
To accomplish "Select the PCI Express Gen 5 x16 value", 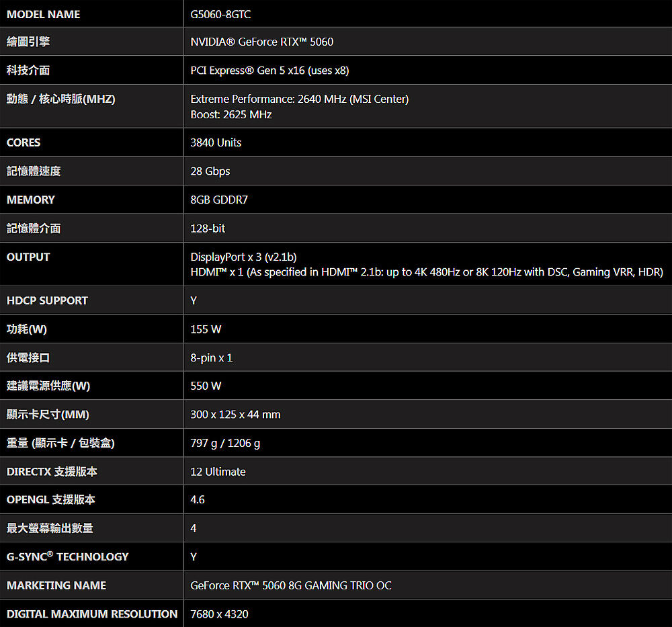I will 269,71.
